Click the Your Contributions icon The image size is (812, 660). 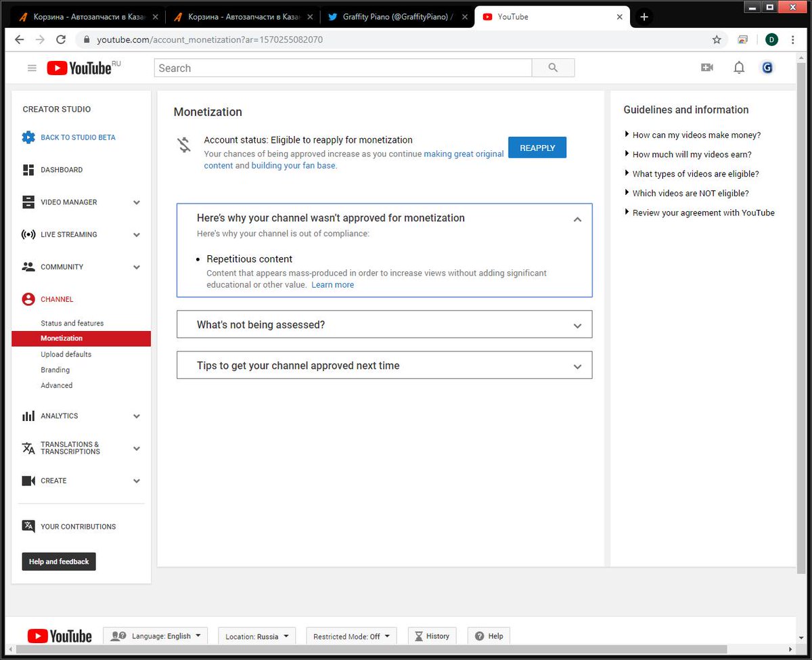point(28,527)
